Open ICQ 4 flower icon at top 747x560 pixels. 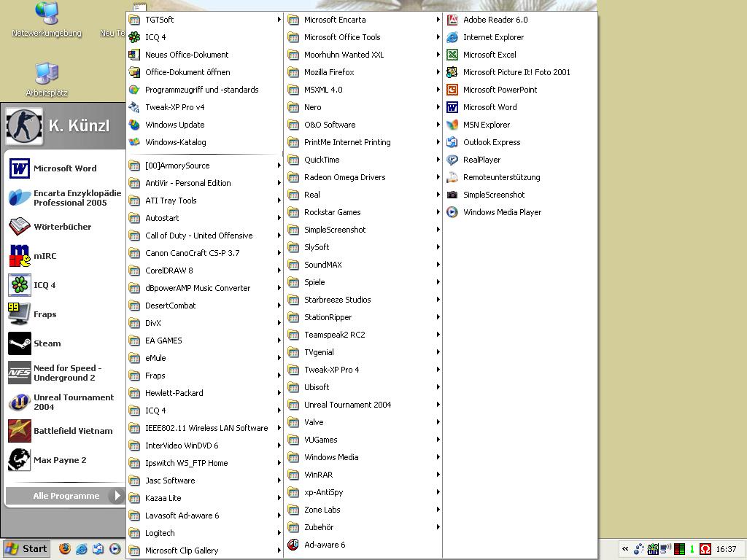(x=134, y=37)
